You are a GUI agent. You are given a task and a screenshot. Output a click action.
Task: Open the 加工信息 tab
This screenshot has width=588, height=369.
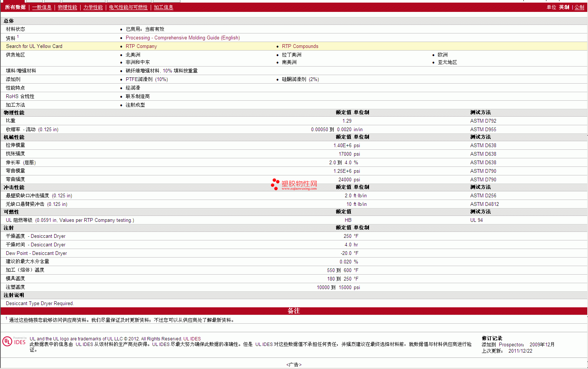pos(163,7)
